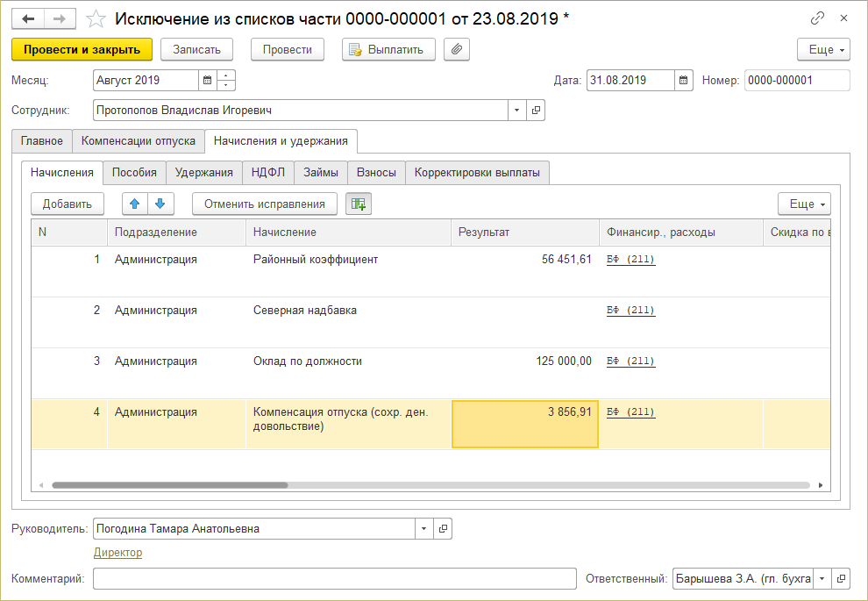Add document to favorites with star icon
This screenshot has height=601, width=868.
coord(96,19)
